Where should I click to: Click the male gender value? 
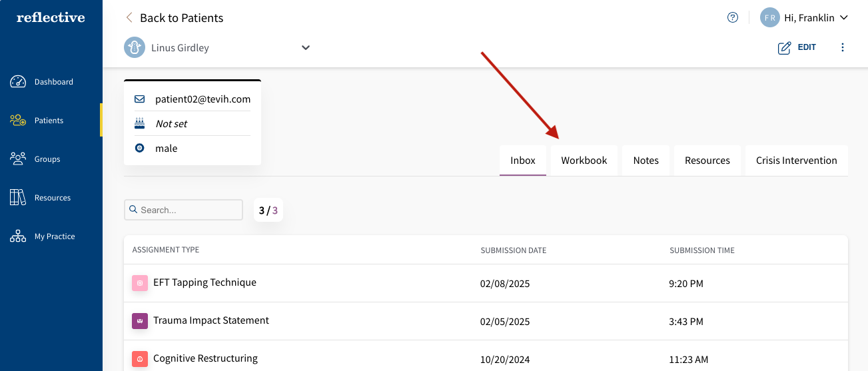click(167, 149)
